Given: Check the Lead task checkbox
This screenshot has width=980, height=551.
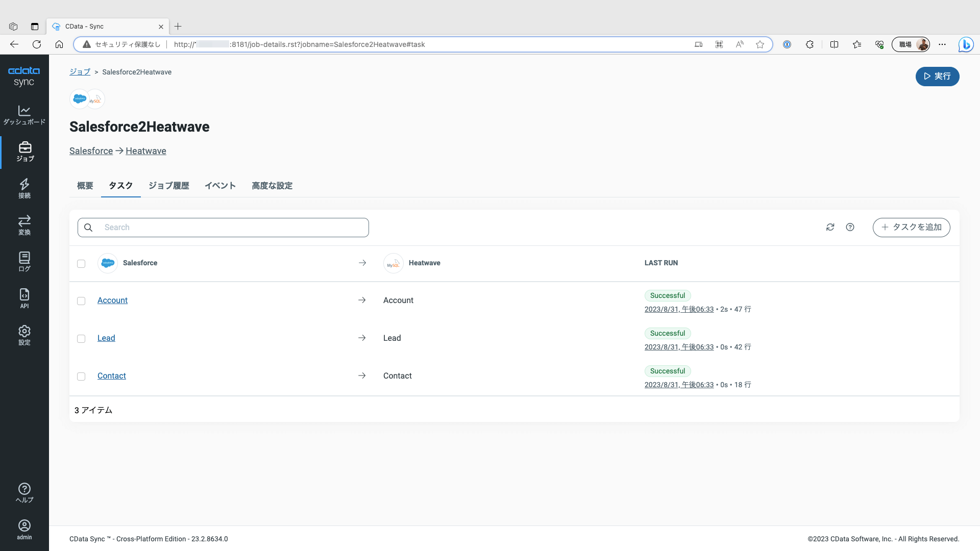Looking at the screenshot, I should [81, 339].
